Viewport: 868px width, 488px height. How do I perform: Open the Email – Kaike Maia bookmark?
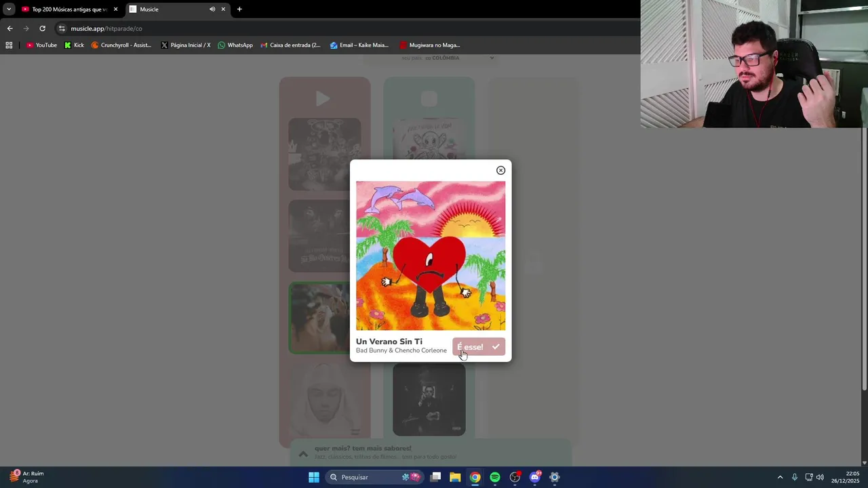(359, 45)
